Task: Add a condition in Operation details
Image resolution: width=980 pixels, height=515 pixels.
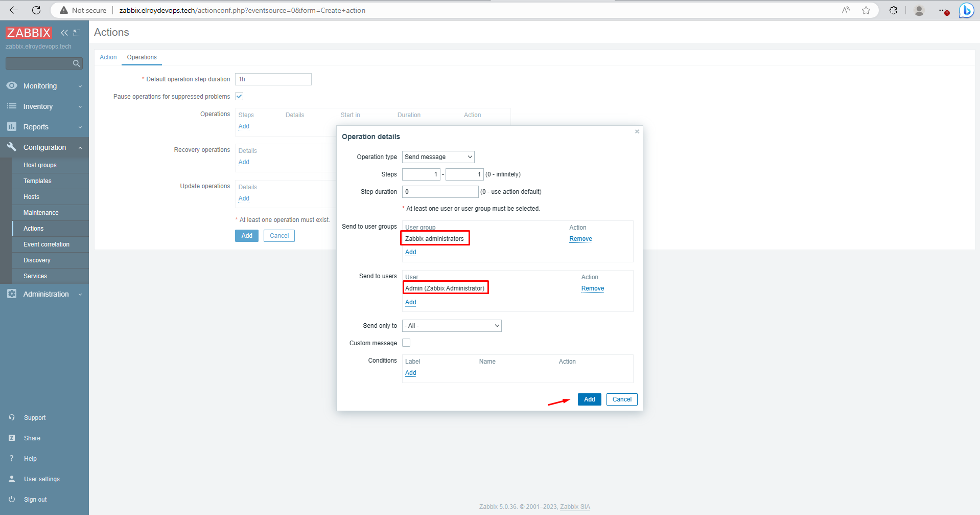Action: pyautogui.click(x=411, y=373)
